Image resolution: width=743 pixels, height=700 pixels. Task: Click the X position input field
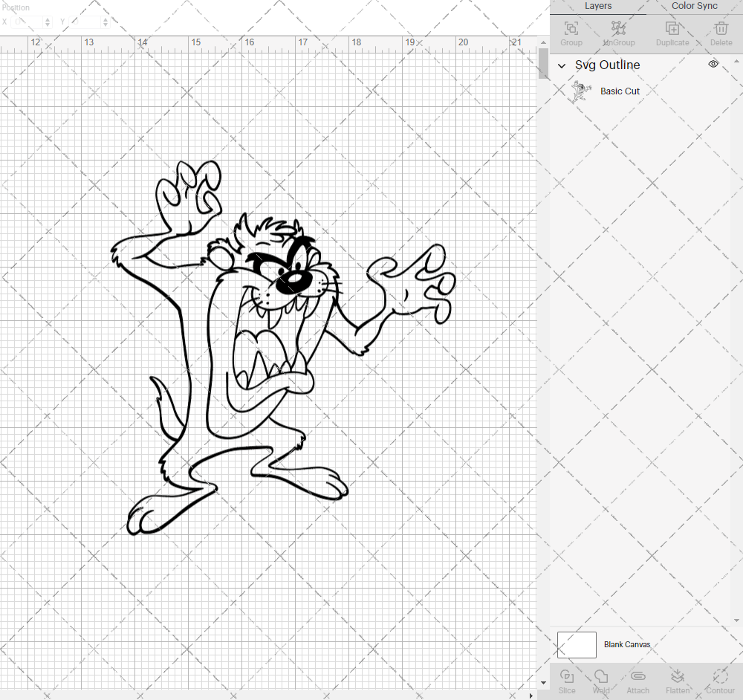(26, 22)
